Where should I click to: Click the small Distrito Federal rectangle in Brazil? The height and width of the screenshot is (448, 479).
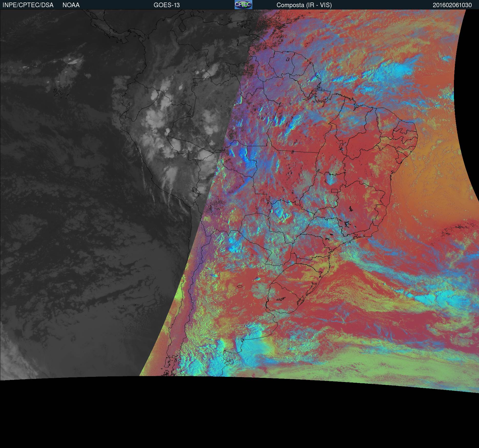tap(334, 190)
